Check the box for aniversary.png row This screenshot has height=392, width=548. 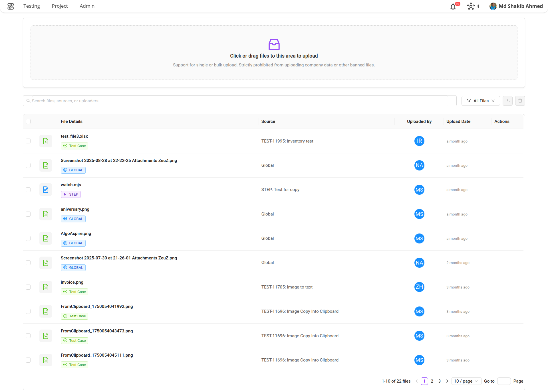28,214
